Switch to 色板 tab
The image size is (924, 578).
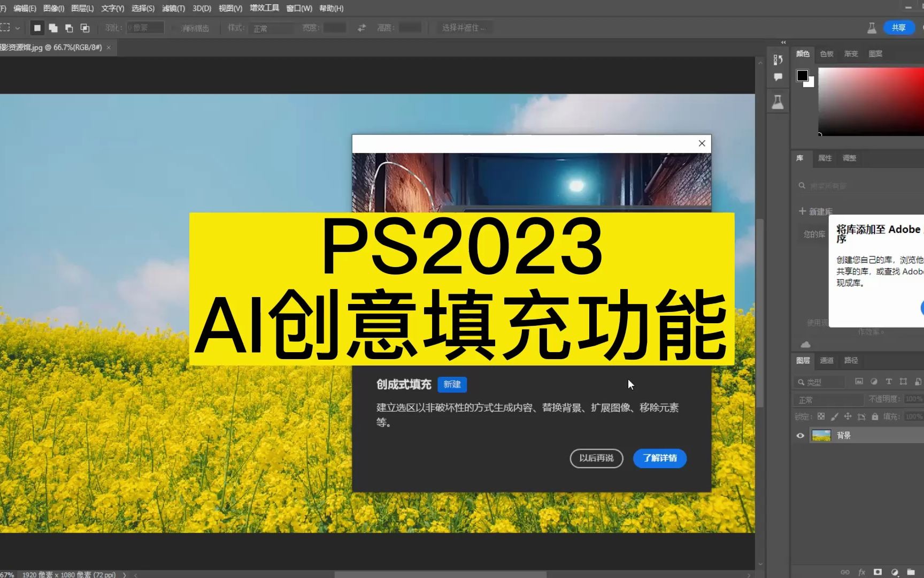827,54
